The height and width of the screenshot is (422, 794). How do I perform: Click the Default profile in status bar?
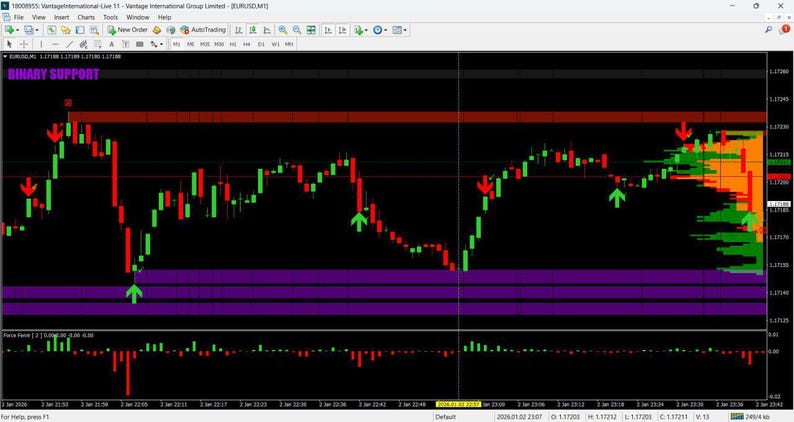[446, 417]
